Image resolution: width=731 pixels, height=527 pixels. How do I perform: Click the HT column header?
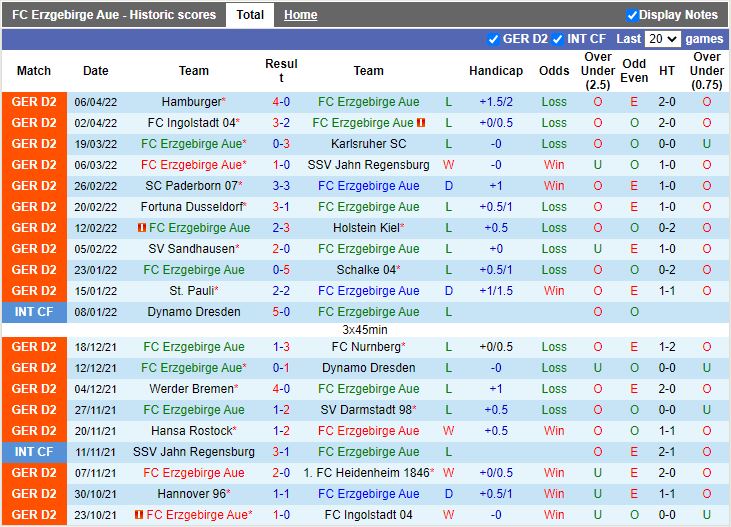pos(667,70)
